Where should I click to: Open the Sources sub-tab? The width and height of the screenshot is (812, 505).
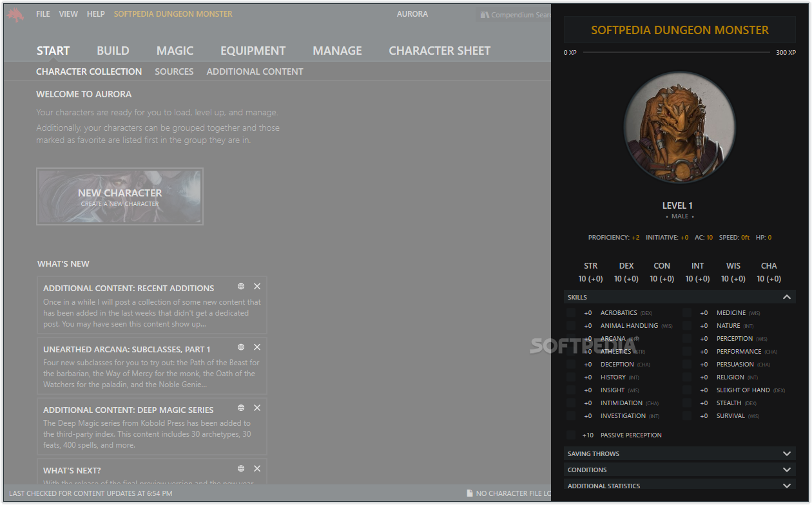(x=174, y=71)
